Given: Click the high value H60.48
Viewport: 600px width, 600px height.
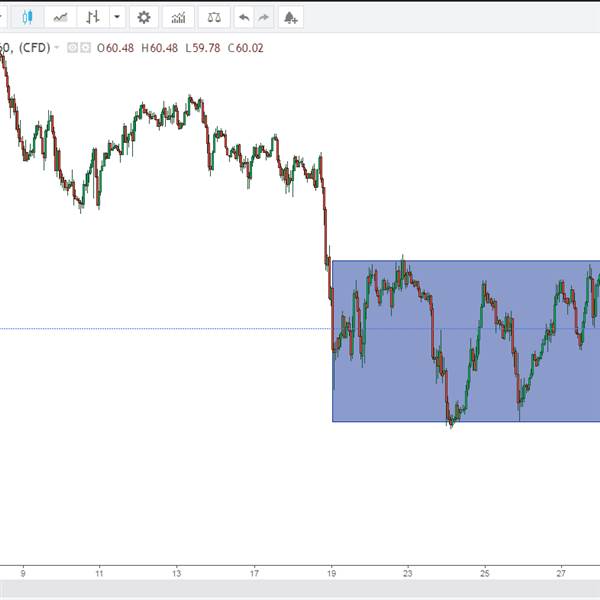Looking at the screenshot, I should [160, 48].
